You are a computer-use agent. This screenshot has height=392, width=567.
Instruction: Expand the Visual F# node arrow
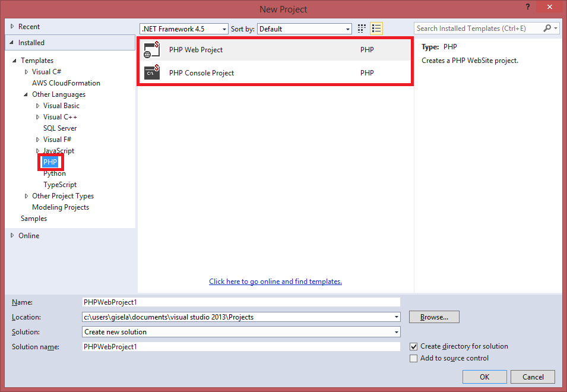(37, 139)
